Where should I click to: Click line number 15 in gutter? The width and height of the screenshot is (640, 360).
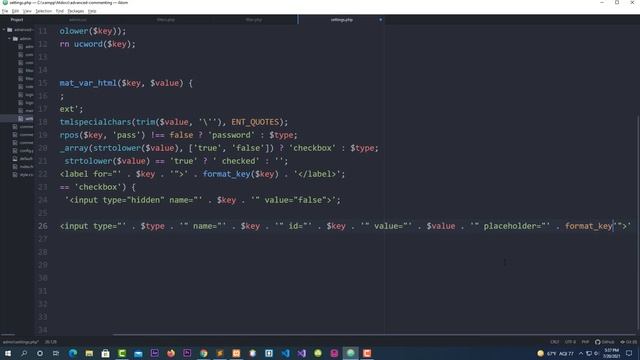point(42,83)
